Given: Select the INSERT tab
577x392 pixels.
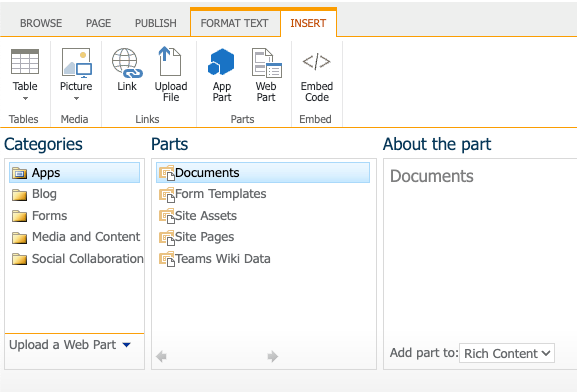Looking at the screenshot, I should tap(308, 23).
